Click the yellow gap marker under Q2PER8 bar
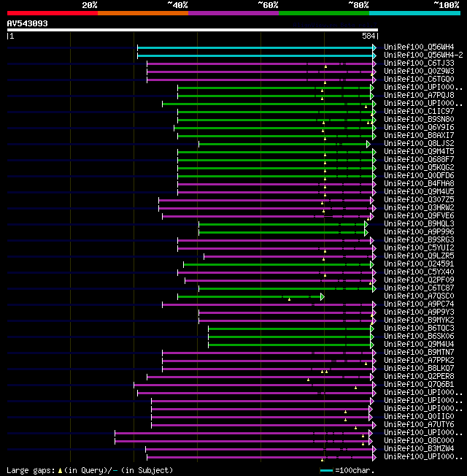The height and width of the screenshot is (476, 467). click(309, 380)
